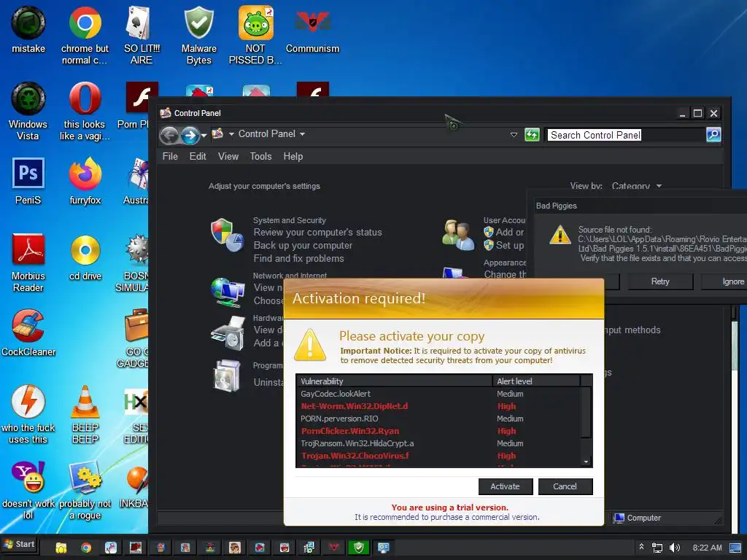Viewport: 747px width, 560px height.
Task: Open the 'mistake' desktop icon
Action: 28,29
